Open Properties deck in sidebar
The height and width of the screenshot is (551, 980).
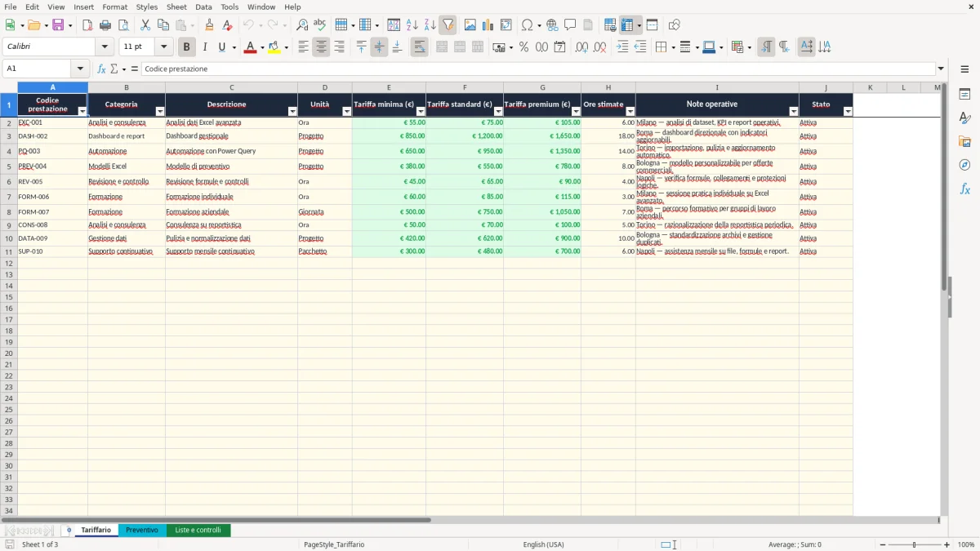tap(964, 94)
